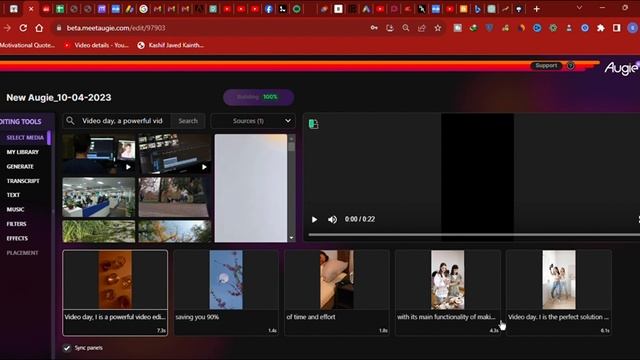
Task: Select scene 'Video day, I is a powerful video edi...'
Action: [115, 293]
